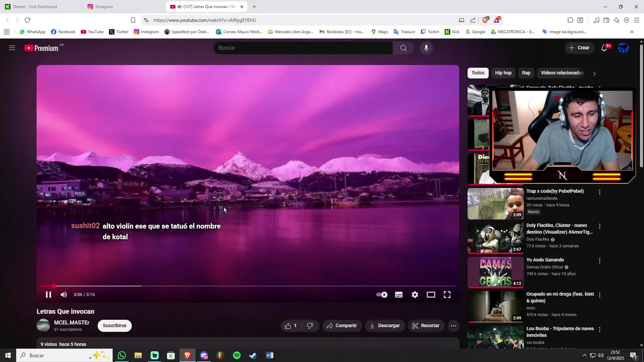Open Brave Shields lion icon

(x=485, y=20)
